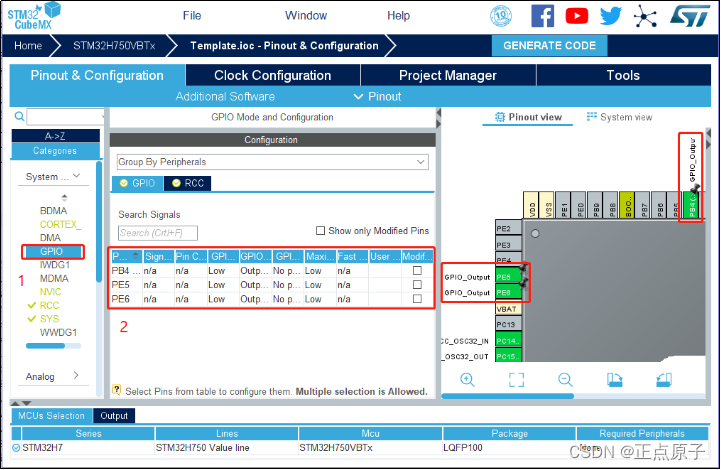
Task: Click the GENERATE CODE button
Action: click(x=549, y=46)
